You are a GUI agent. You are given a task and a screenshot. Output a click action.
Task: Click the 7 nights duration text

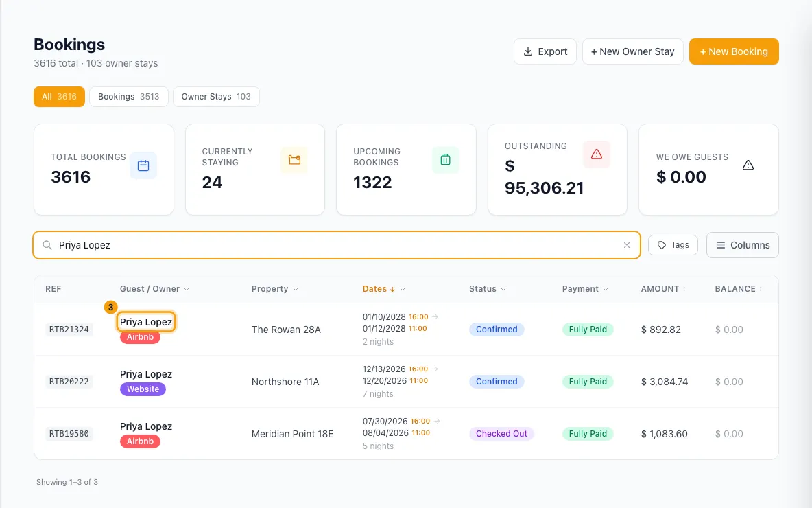378,394
